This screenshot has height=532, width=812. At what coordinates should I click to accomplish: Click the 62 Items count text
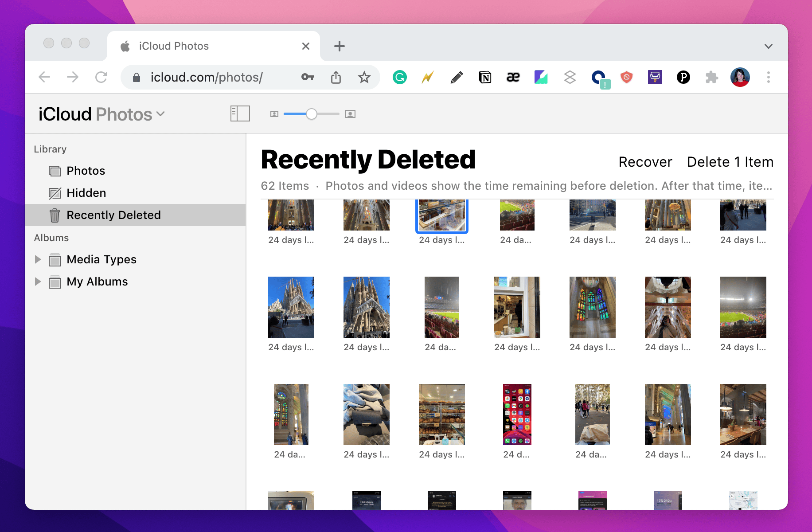[285, 186]
